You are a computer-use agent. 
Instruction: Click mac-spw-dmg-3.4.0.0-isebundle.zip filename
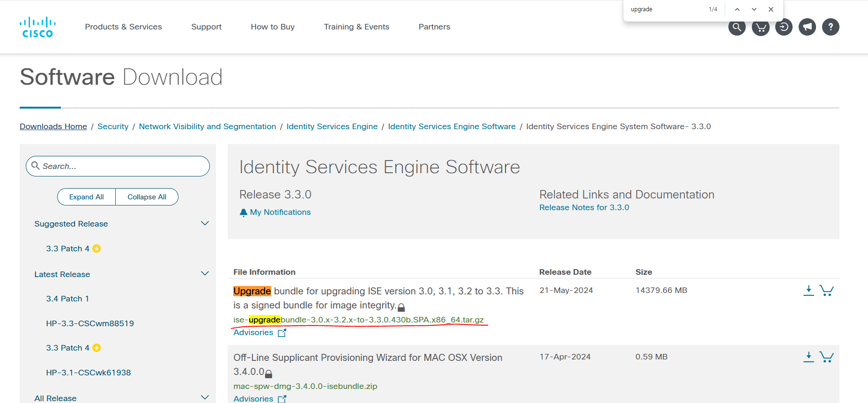pyautogui.click(x=305, y=386)
